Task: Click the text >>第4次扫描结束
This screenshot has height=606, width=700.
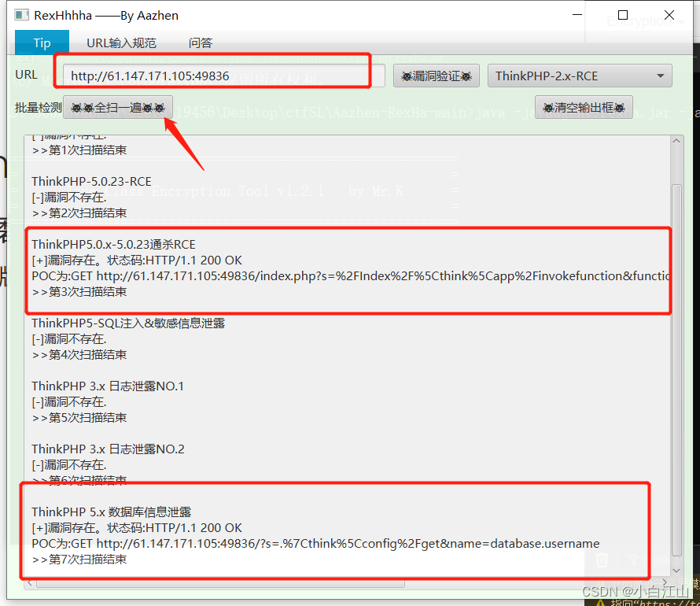Action: pos(79,355)
